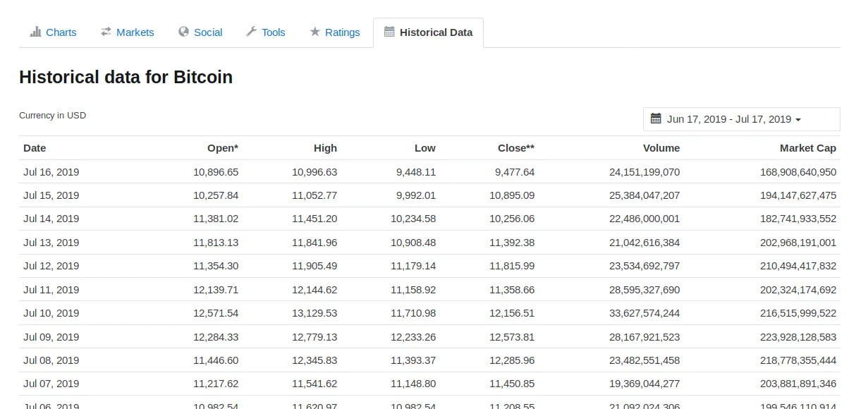Click high price 11,905.49
The height and width of the screenshot is (409, 868).
click(x=314, y=266)
